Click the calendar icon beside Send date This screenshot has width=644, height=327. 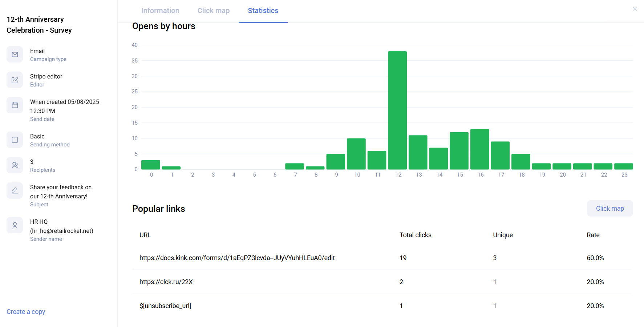click(x=15, y=105)
